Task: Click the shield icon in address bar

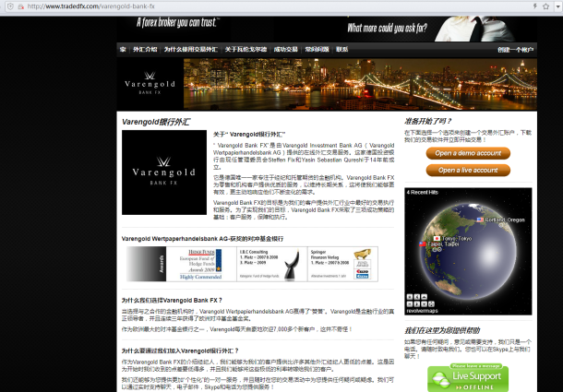Action: (11, 6)
